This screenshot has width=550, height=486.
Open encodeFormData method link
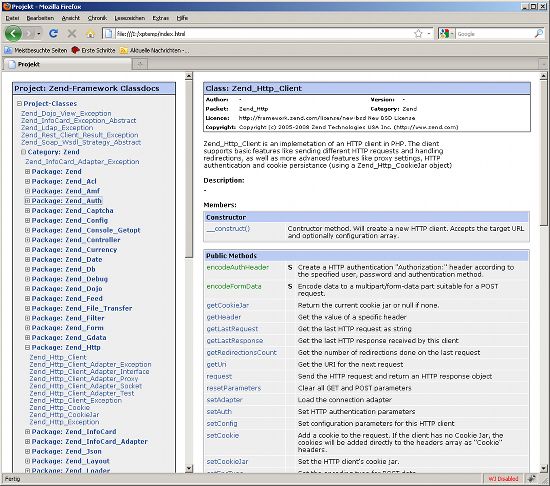(234, 286)
